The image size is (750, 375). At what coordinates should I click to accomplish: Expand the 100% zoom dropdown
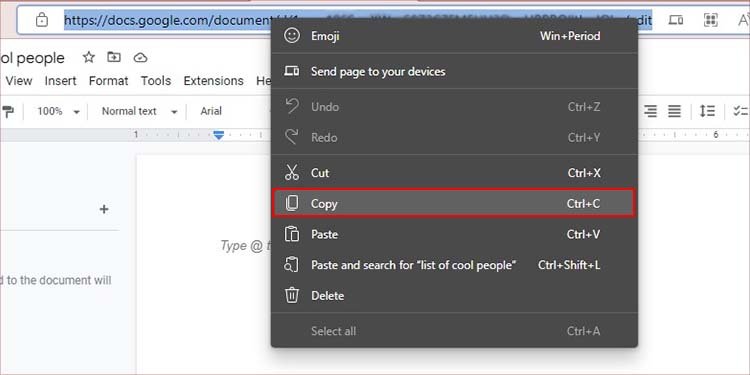[58, 111]
